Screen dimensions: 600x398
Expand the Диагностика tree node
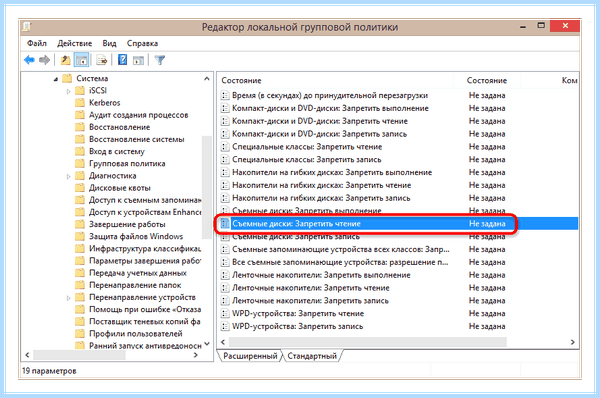[68, 176]
